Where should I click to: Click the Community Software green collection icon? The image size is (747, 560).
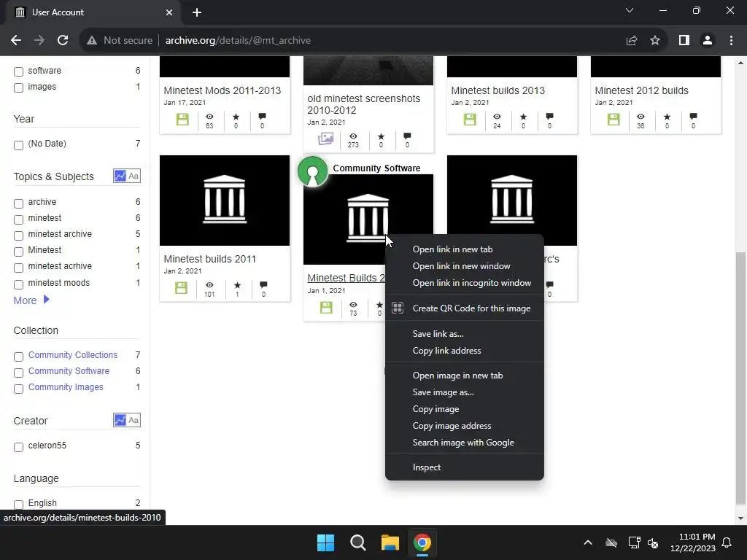point(312,171)
